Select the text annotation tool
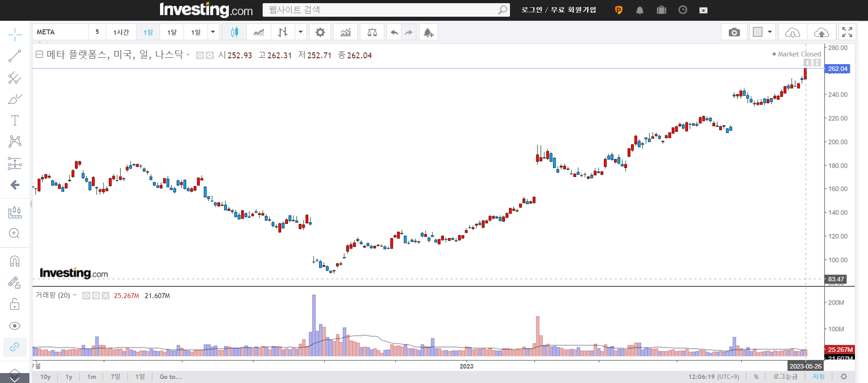The height and width of the screenshot is (383, 868). (x=14, y=120)
